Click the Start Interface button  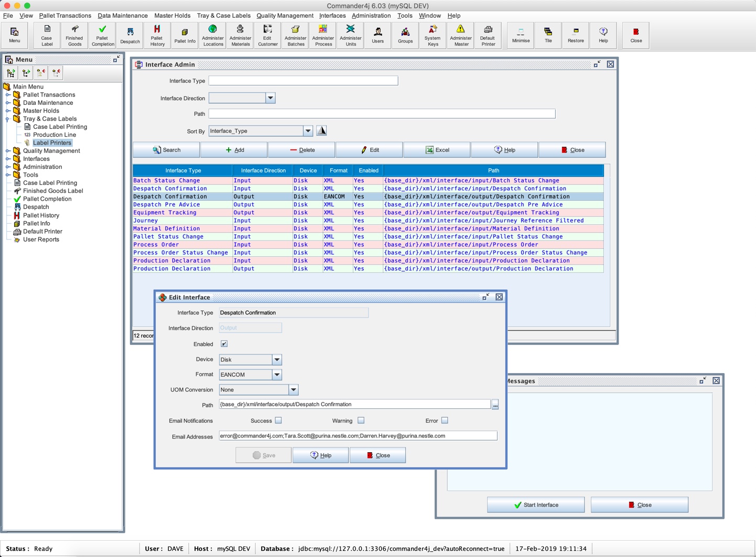(535, 505)
